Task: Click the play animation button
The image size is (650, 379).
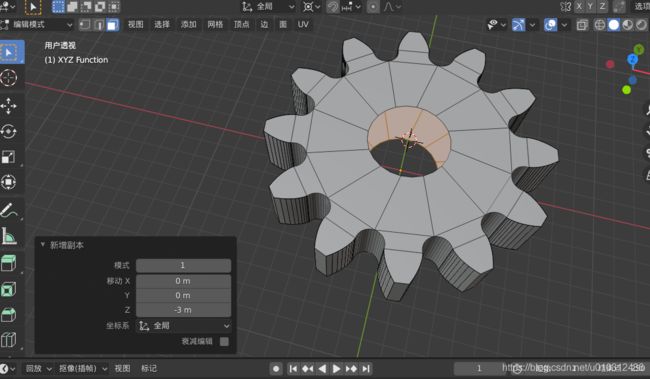Action: (336, 368)
